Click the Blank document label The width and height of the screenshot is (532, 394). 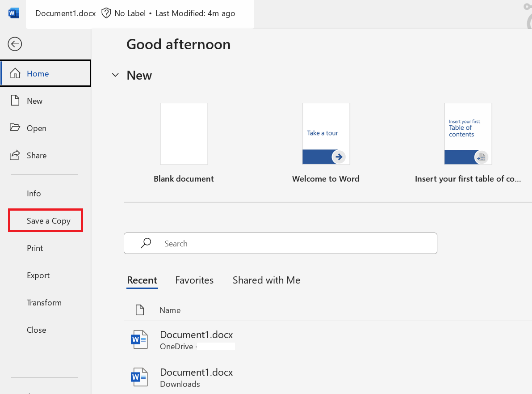coord(184,178)
